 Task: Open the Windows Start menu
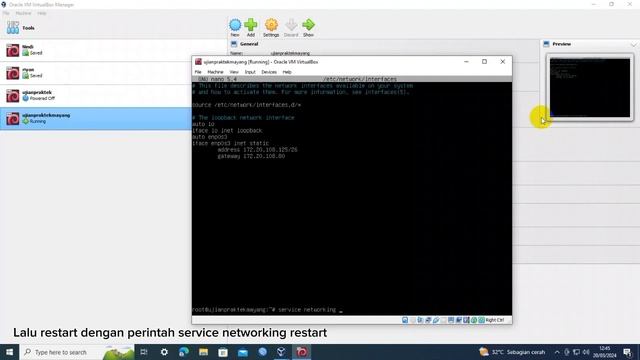click(9, 352)
